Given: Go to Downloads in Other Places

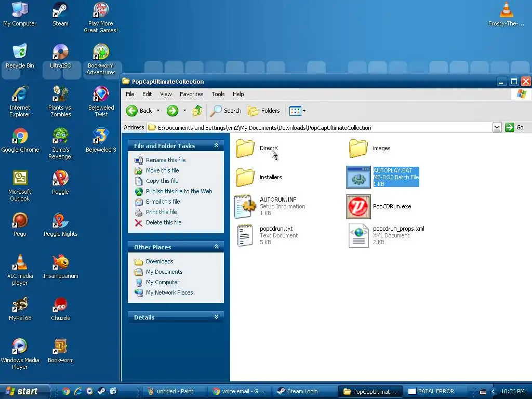Looking at the screenshot, I should pos(154,261).
